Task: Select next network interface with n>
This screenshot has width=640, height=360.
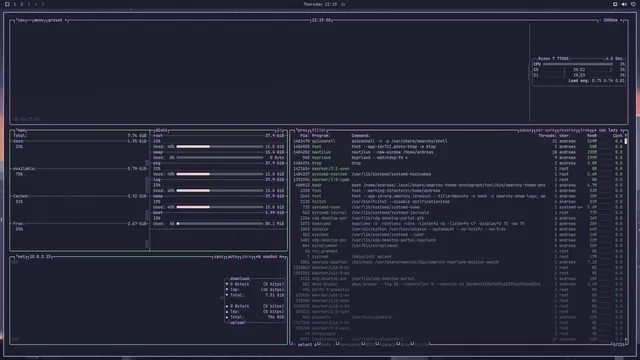Action: point(282,257)
